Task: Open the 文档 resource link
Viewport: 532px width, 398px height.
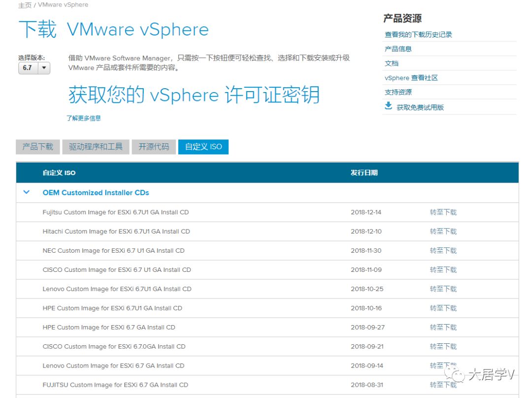Action: tap(391, 64)
